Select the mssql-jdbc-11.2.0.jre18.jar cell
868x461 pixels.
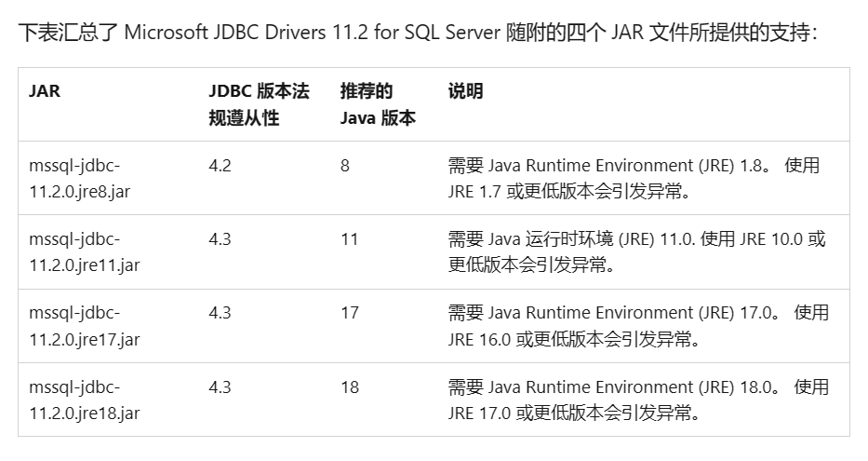[x=84, y=400]
